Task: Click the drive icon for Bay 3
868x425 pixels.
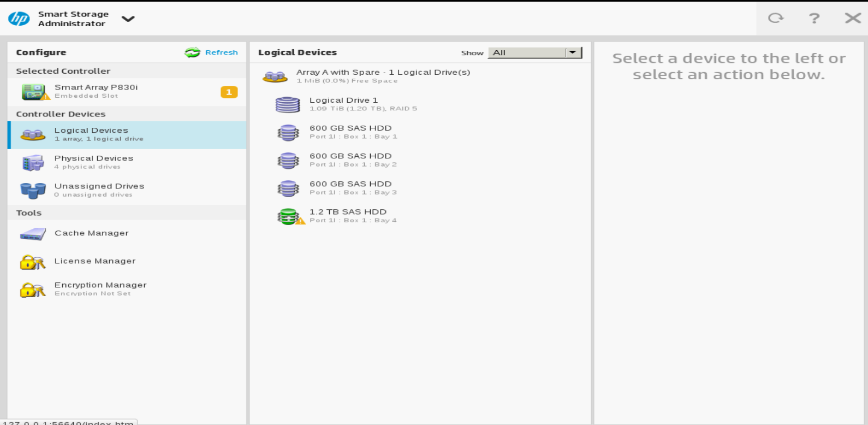Action: tap(288, 188)
